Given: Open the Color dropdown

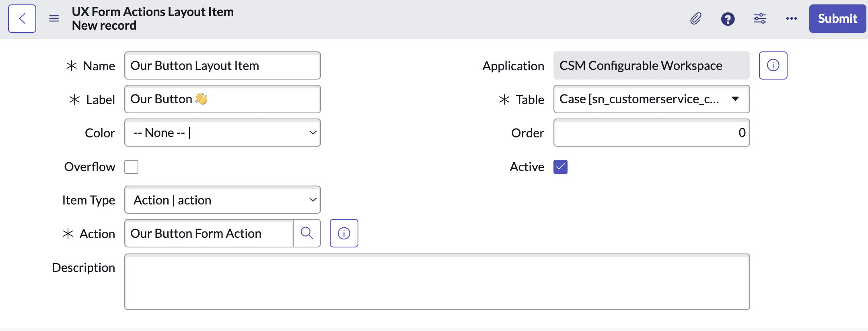Looking at the screenshot, I should [222, 133].
